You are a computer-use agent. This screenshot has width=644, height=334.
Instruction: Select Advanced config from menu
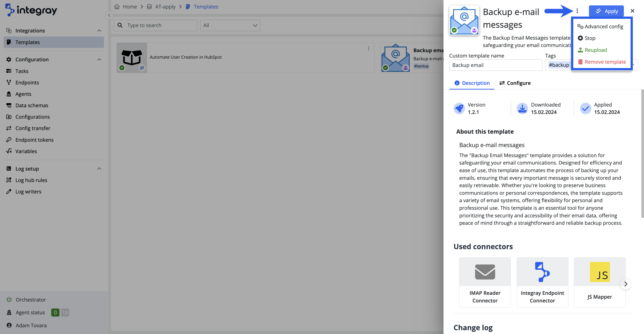603,26
